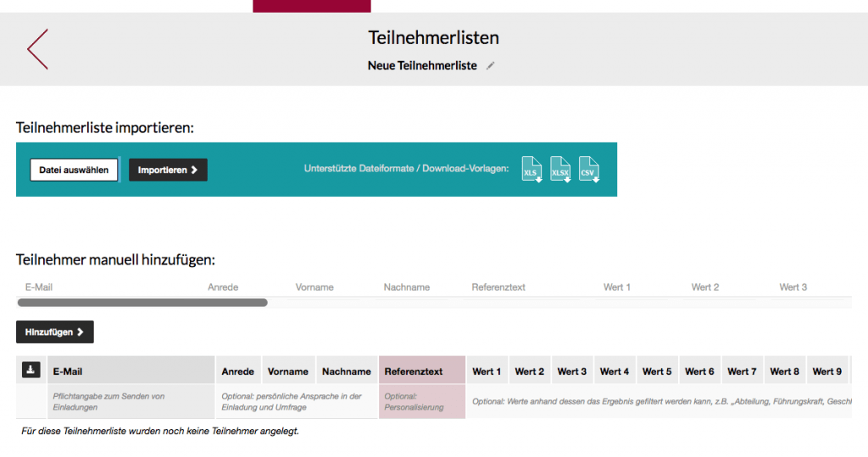Focus the Vorname input field
868x457 pixels.
click(x=331, y=287)
